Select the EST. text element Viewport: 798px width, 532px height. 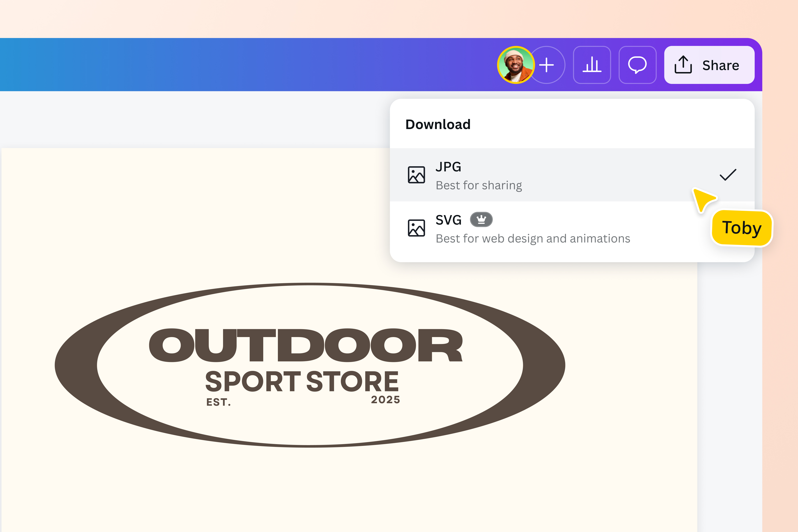tap(218, 402)
